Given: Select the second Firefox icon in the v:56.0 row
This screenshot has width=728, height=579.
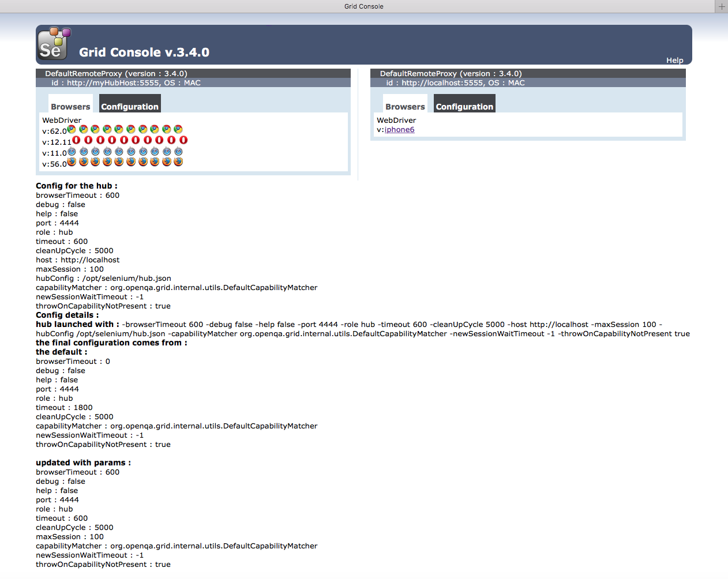Looking at the screenshot, I should pos(84,161).
